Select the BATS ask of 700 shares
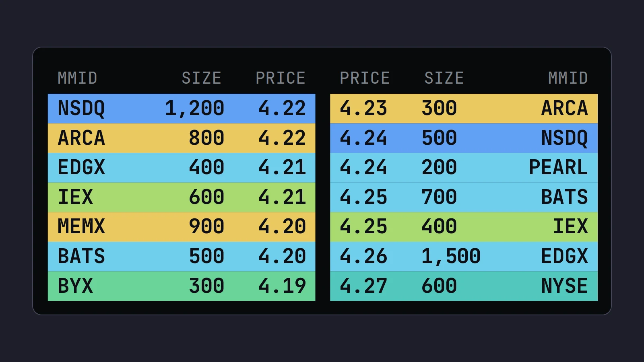This screenshot has height=362, width=644. (x=464, y=197)
